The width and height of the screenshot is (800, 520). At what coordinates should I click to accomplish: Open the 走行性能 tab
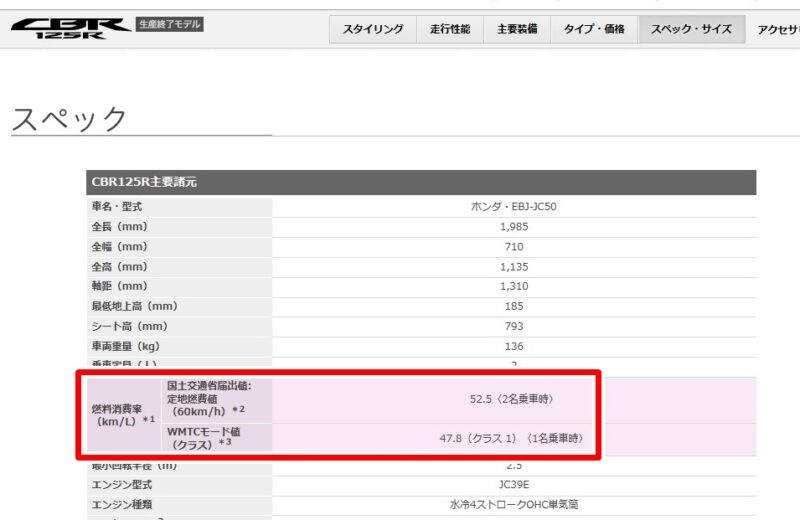450,29
